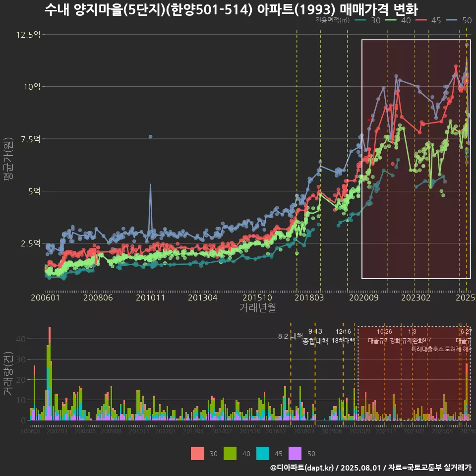Click the 7.5억 y-axis label
Screen dimensions: 476x476
pos(30,139)
